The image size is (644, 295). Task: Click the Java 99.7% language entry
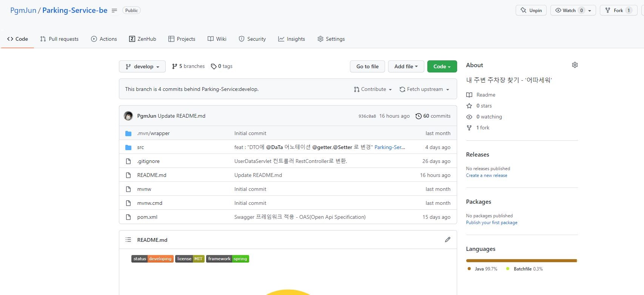pyautogui.click(x=482, y=269)
